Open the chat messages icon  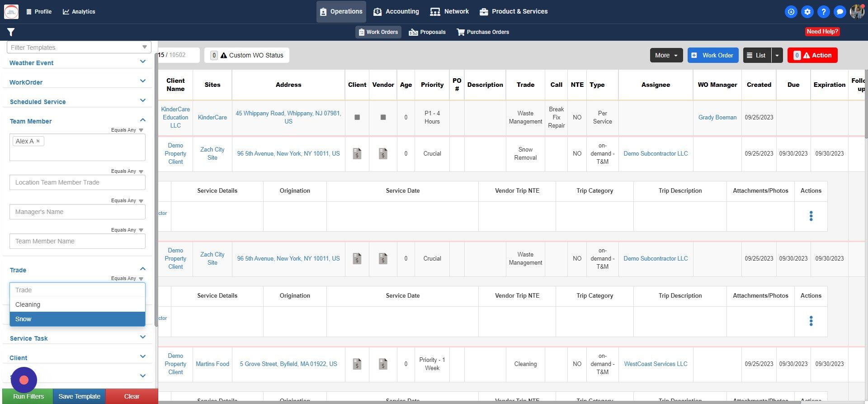pos(840,12)
